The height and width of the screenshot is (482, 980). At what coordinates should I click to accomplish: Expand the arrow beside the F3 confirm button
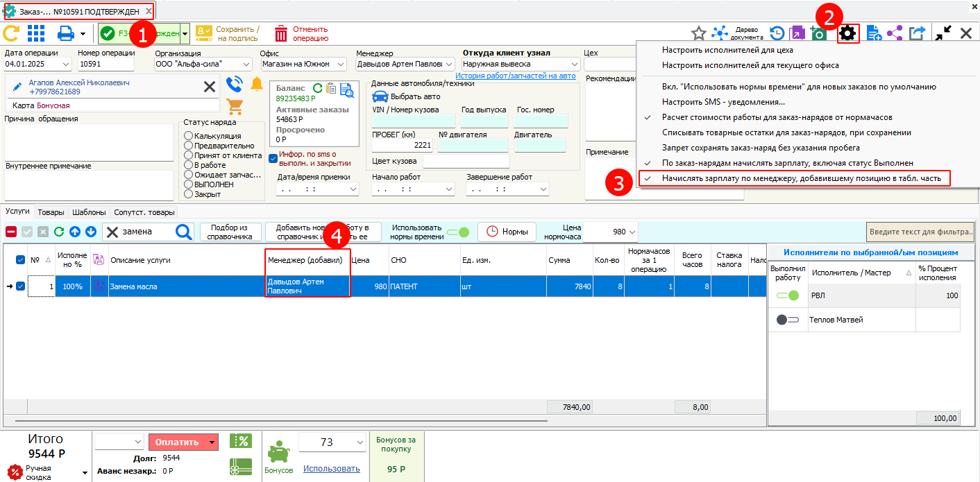pos(185,33)
